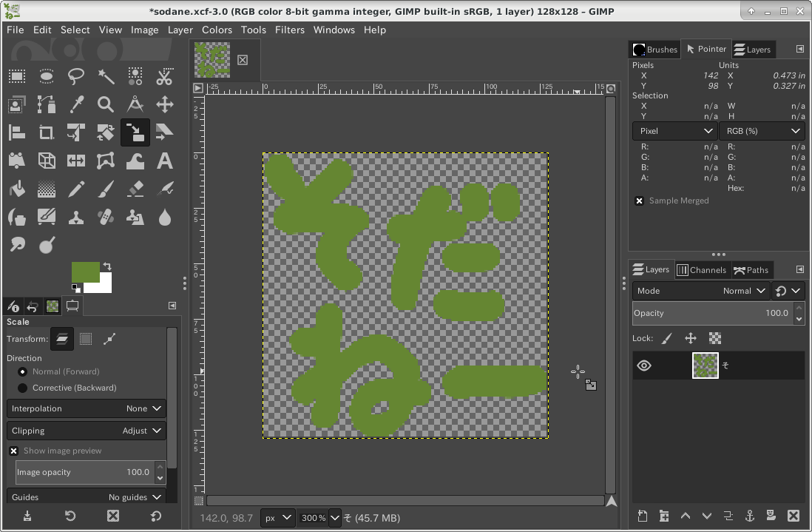This screenshot has width=812, height=532.
Task: Reset tool options to defaults
Action: click(156, 516)
